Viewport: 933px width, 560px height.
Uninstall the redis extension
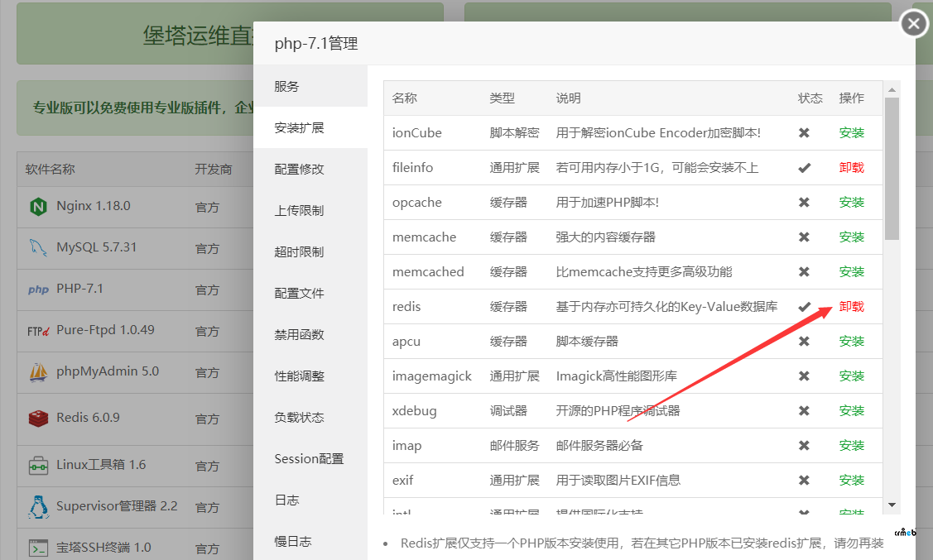pyautogui.click(x=852, y=307)
